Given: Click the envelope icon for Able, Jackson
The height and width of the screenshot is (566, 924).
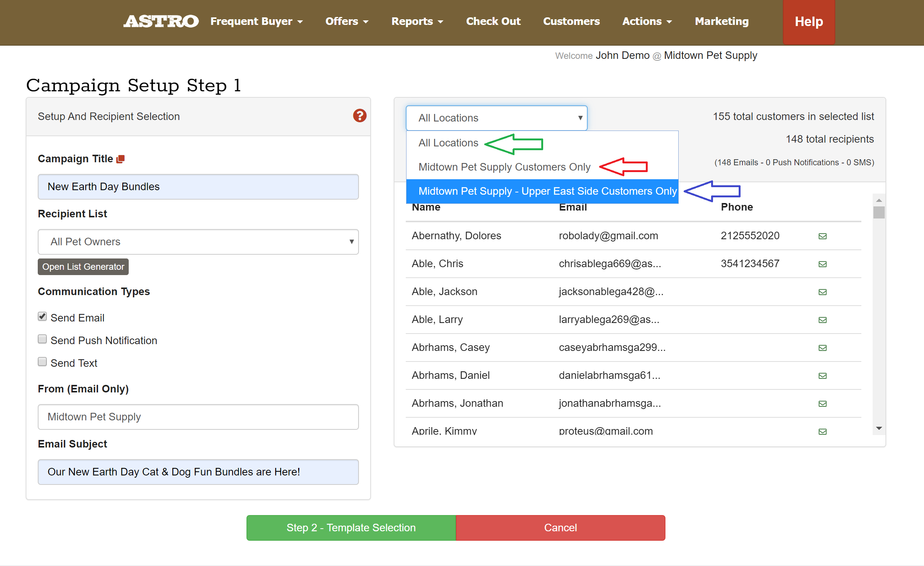Looking at the screenshot, I should click(822, 292).
